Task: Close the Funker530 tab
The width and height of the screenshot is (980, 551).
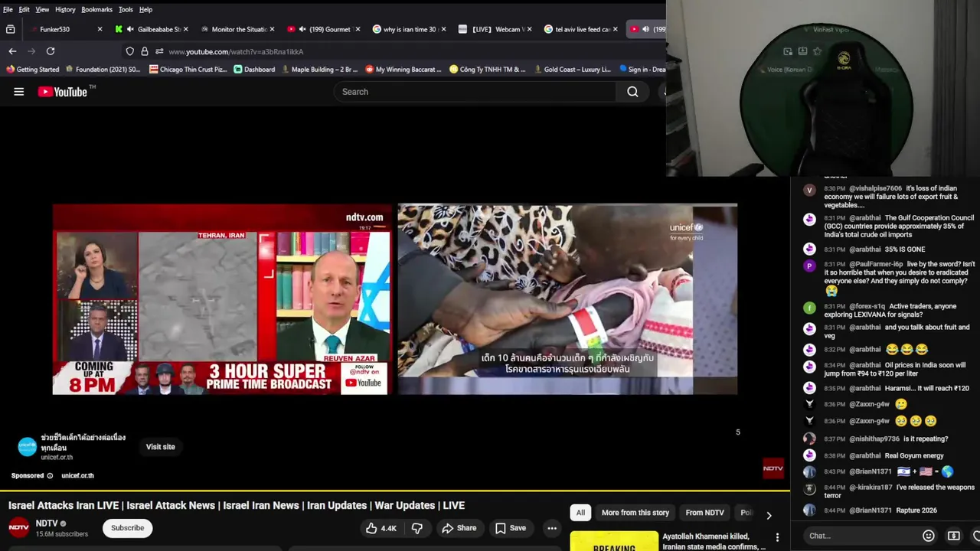Action: pyautogui.click(x=100, y=29)
